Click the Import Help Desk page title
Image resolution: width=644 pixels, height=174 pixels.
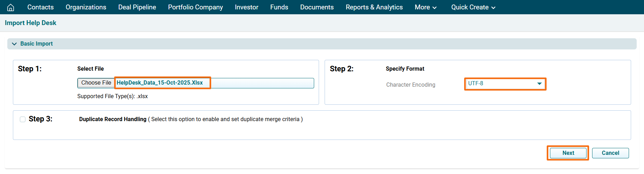coord(31,23)
